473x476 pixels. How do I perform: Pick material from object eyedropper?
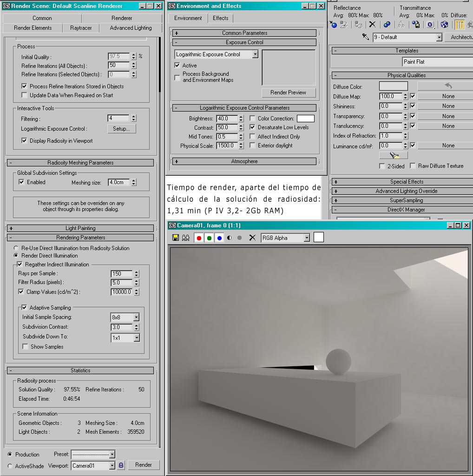366,37
